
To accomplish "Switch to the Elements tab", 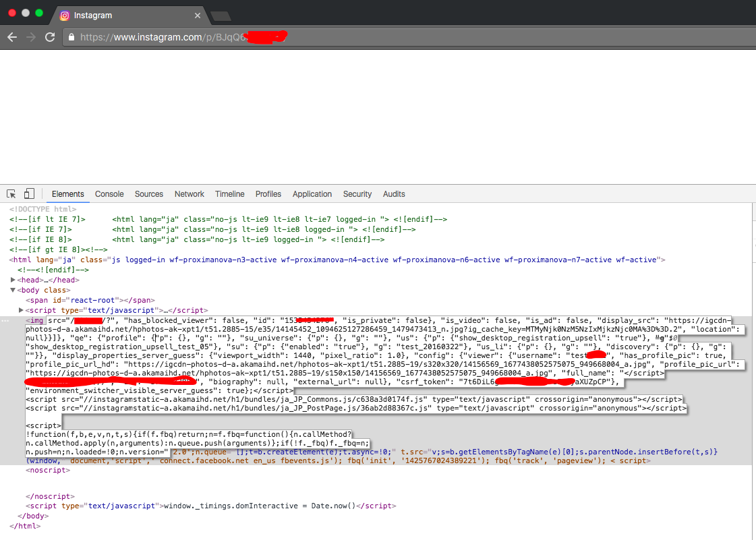I will (x=67, y=194).
